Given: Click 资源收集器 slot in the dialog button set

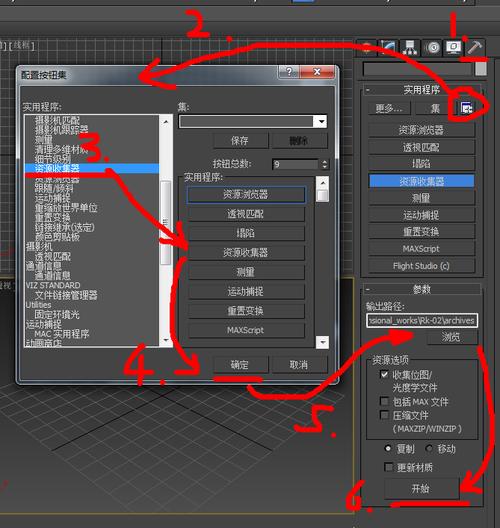Looking at the screenshot, I should (x=246, y=253).
